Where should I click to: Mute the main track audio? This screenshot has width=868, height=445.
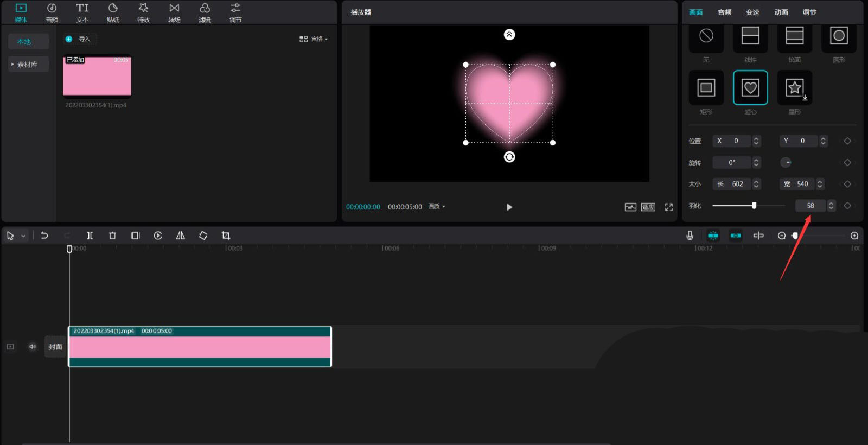coord(33,347)
